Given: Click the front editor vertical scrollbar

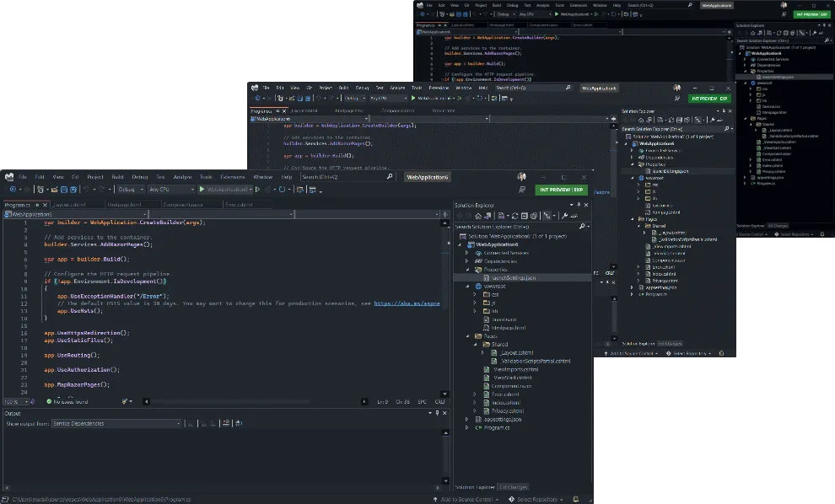Looking at the screenshot, I should (445, 308).
